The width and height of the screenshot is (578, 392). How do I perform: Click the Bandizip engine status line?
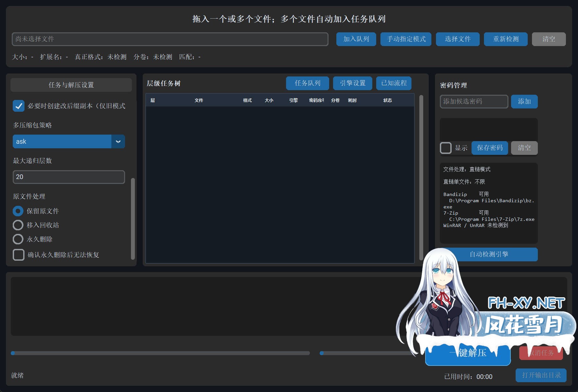tap(466, 194)
